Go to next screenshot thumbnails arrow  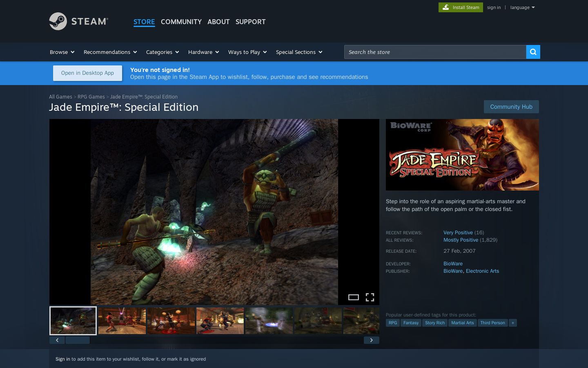coord(372,340)
